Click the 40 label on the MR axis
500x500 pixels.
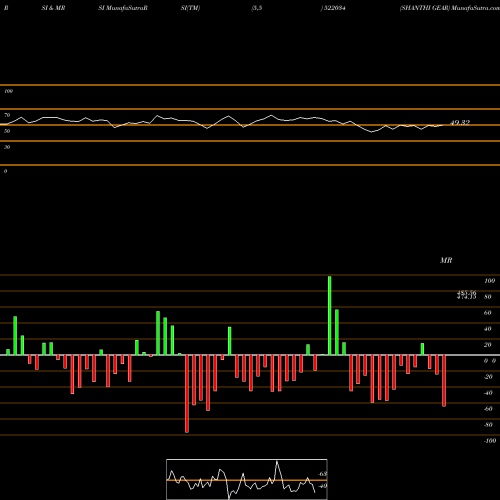tap(488, 329)
